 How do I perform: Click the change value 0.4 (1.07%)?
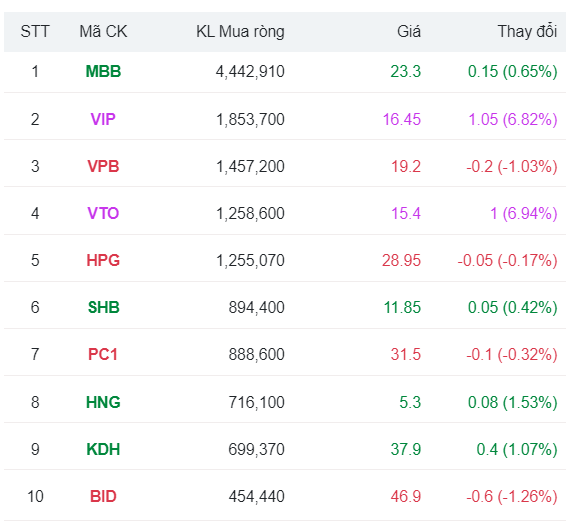click(x=517, y=449)
